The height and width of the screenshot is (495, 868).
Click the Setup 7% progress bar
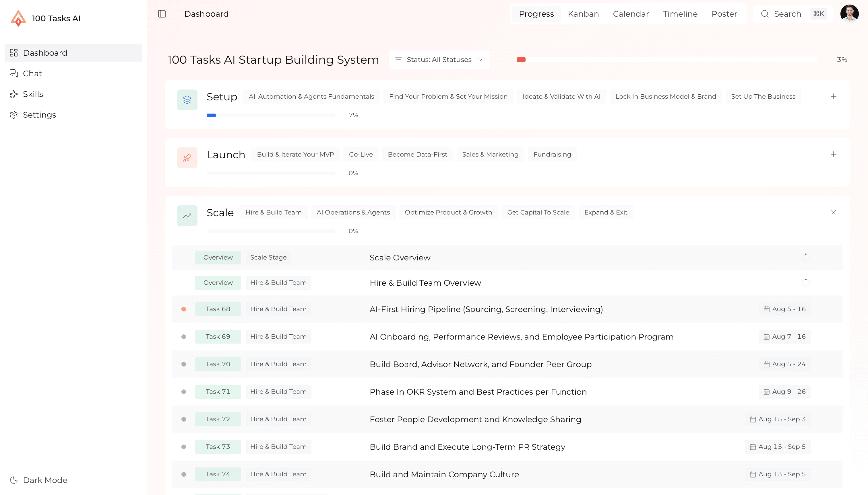click(x=271, y=115)
